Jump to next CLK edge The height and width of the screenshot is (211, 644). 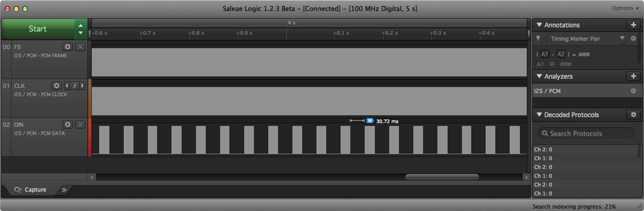tap(82, 85)
